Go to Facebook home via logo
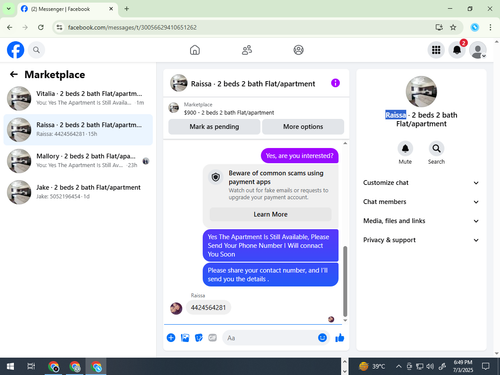This screenshot has height=375, width=500. [x=15, y=50]
